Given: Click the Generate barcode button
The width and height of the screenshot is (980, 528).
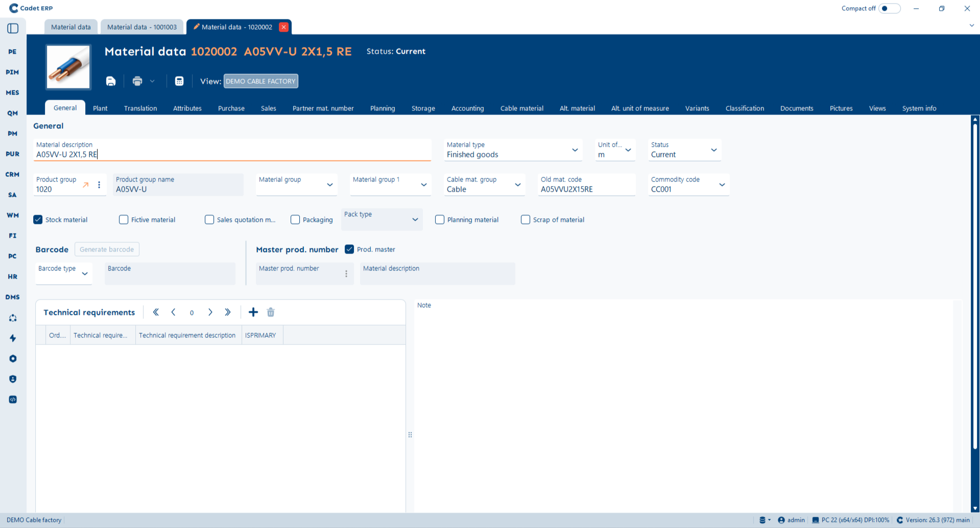Looking at the screenshot, I should (107, 249).
